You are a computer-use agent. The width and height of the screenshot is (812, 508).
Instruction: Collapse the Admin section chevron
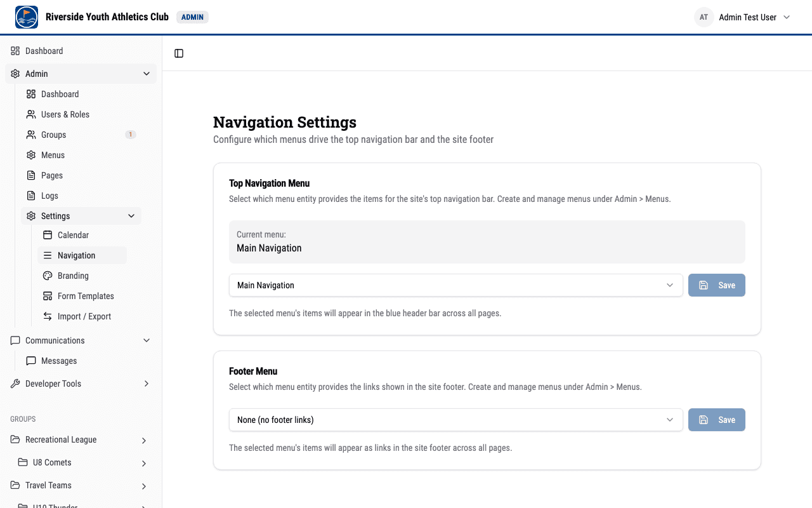click(147, 74)
